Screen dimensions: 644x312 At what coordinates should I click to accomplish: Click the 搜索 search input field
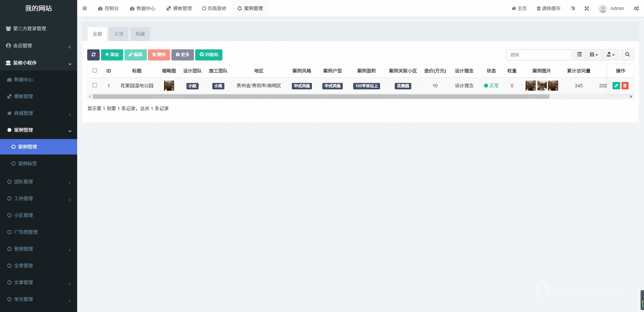pos(538,55)
